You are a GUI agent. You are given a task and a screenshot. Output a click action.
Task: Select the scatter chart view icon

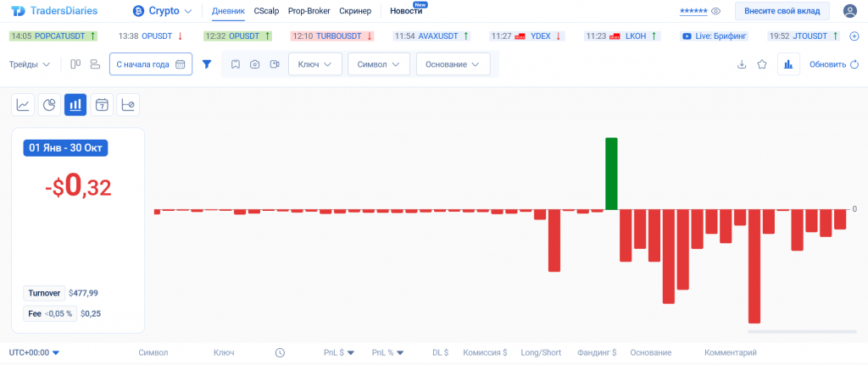(x=129, y=104)
